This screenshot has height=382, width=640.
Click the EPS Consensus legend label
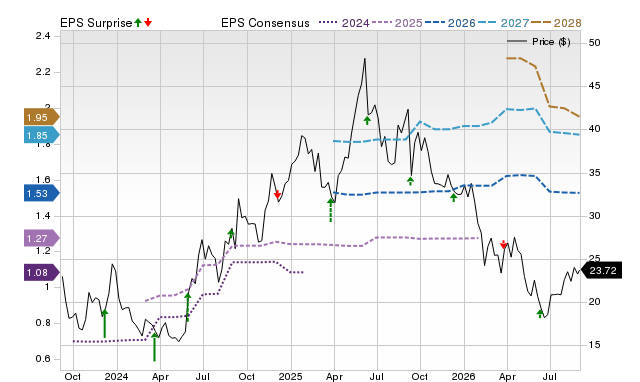(265, 23)
